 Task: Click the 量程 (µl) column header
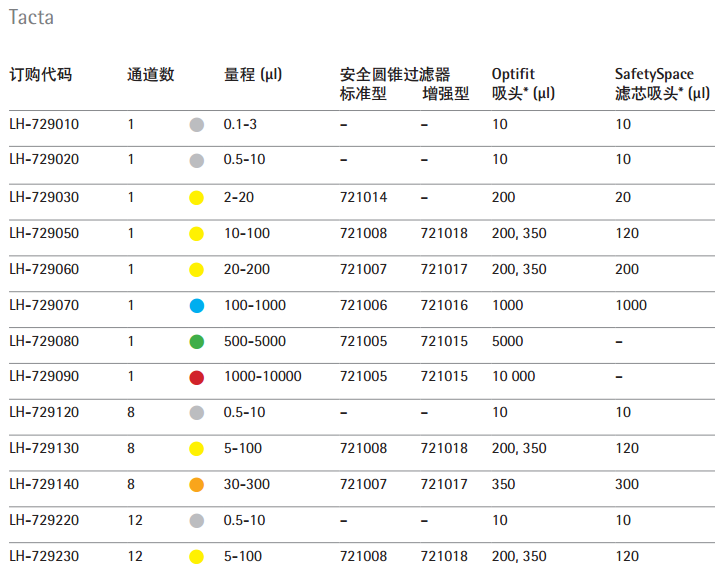click(x=253, y=74)
